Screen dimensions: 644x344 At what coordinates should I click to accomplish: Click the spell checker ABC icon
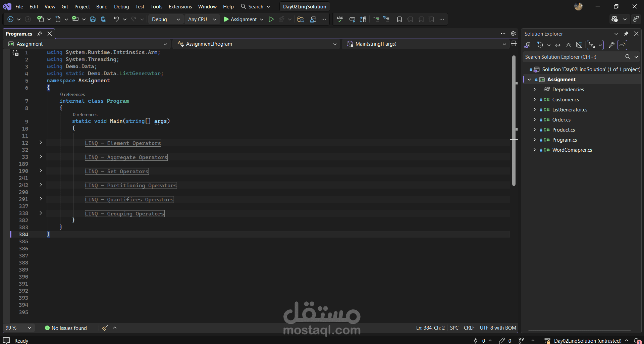pyautogui.click(x=340, y=19)
